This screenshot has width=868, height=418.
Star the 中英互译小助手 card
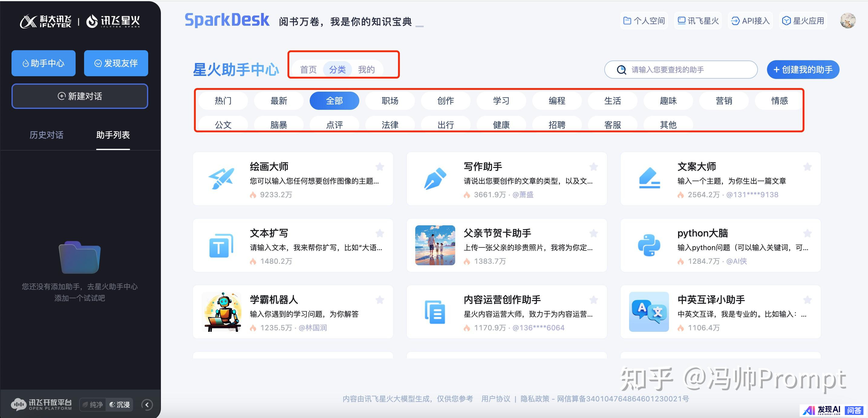click(807, 300)
